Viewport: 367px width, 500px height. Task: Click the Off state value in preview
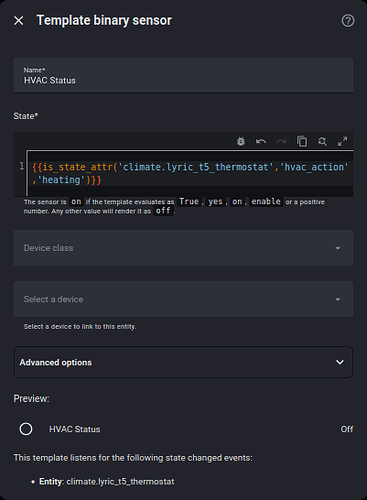point(347,429)
